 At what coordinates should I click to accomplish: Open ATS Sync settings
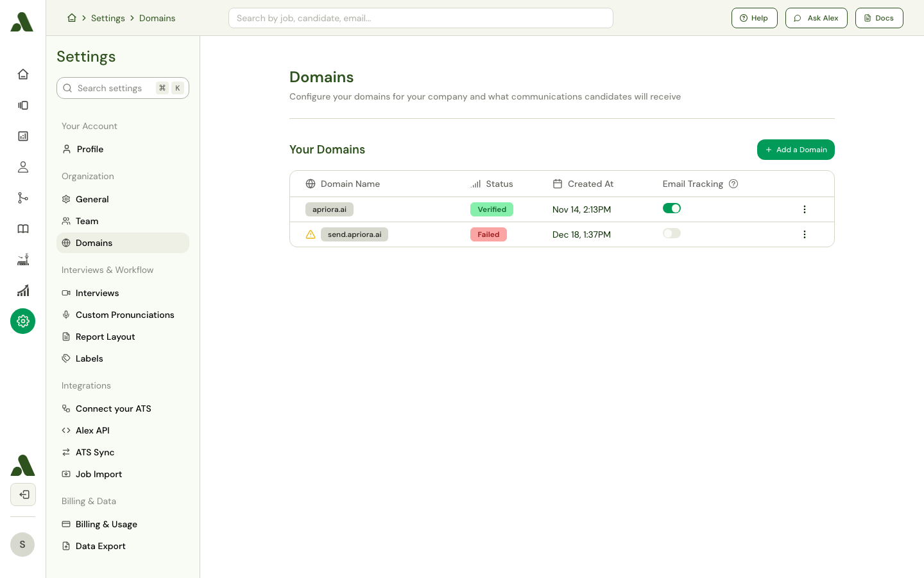point(123,452)
